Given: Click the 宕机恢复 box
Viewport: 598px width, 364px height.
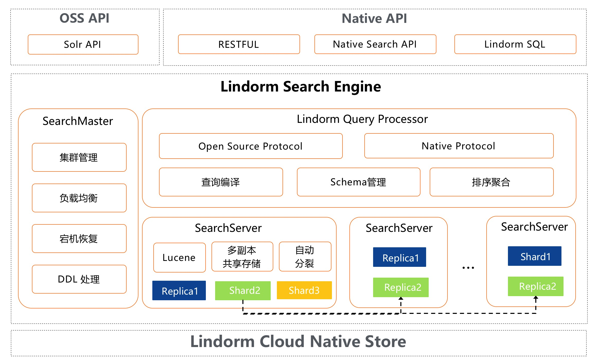Looking at the screenshot, I should 79,239.
